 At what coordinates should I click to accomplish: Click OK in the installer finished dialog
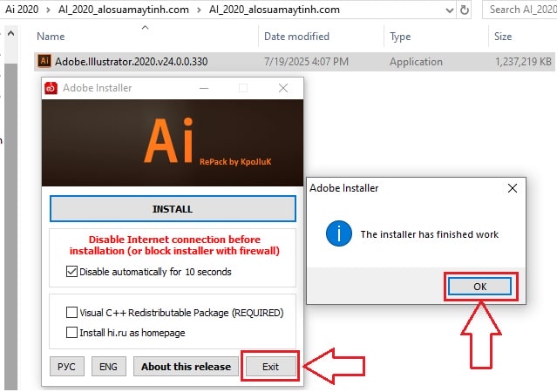(x=479, y=287)
